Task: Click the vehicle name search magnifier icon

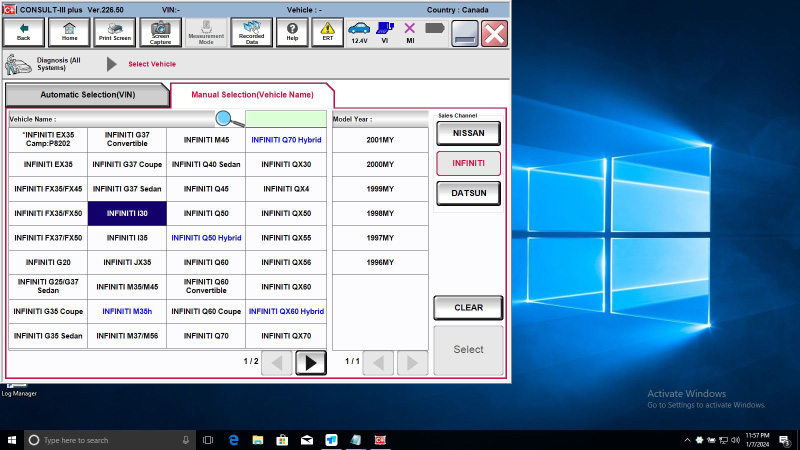Action: coord(229,119)
